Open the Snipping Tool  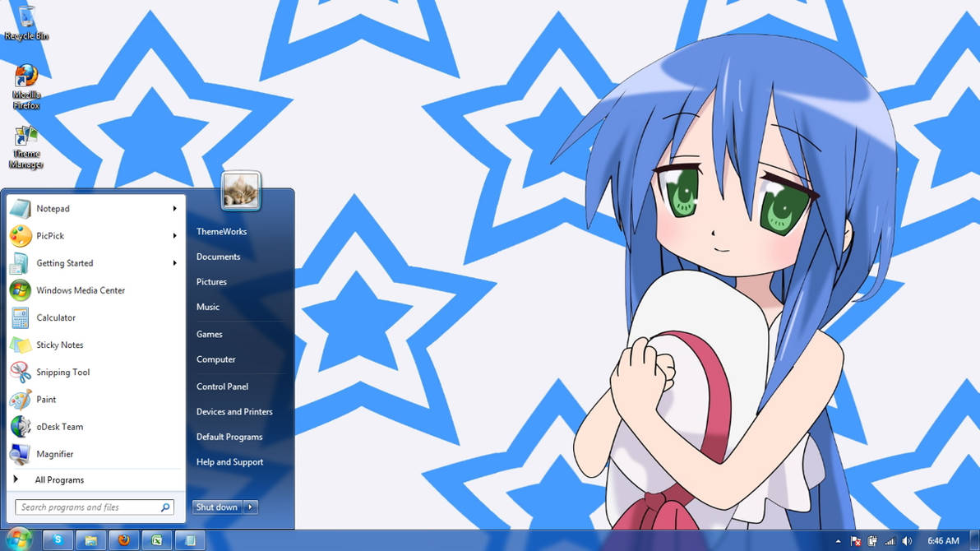click(x=62, y=372)
